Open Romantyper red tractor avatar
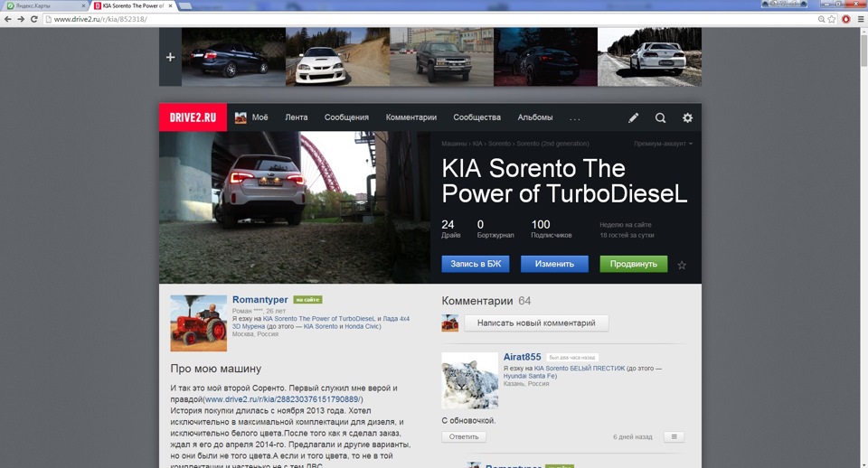This screenshot has height=468, width=868. point(198,323)
